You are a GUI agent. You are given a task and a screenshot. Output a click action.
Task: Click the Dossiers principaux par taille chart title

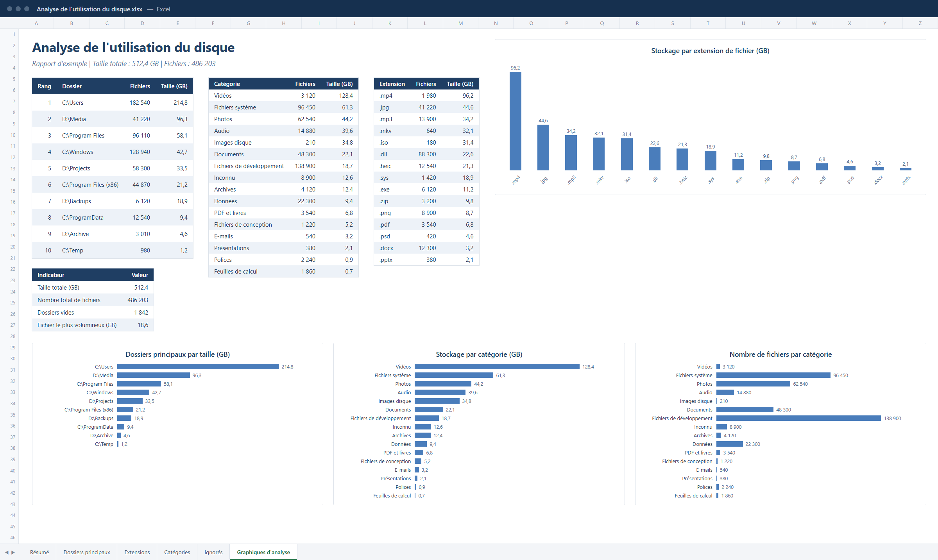pos(177,354)
